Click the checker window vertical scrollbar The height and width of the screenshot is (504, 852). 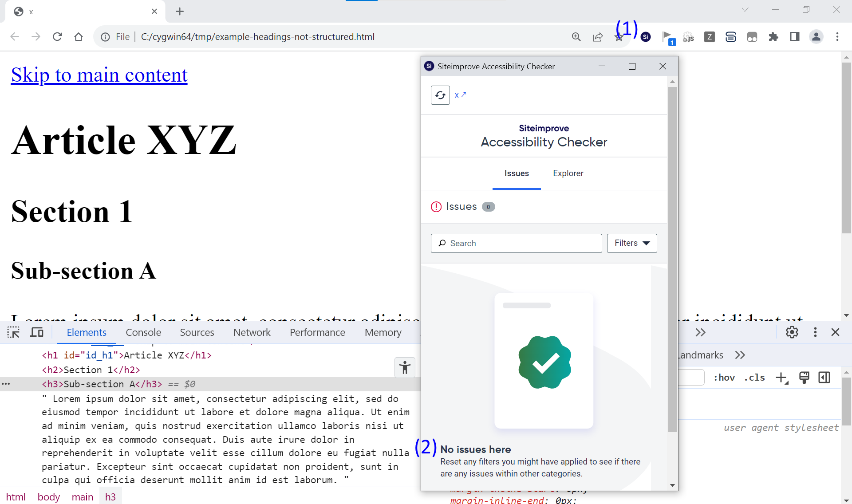(672, 260)
